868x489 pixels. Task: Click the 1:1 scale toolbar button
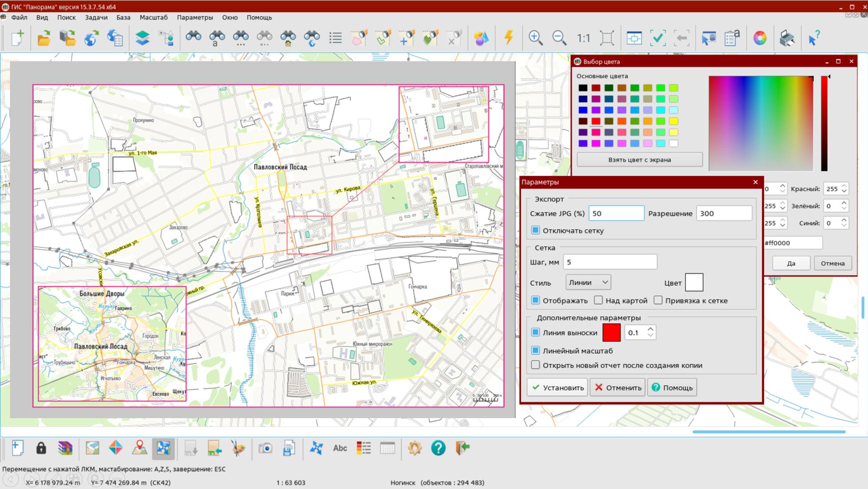tap(583, 38)
